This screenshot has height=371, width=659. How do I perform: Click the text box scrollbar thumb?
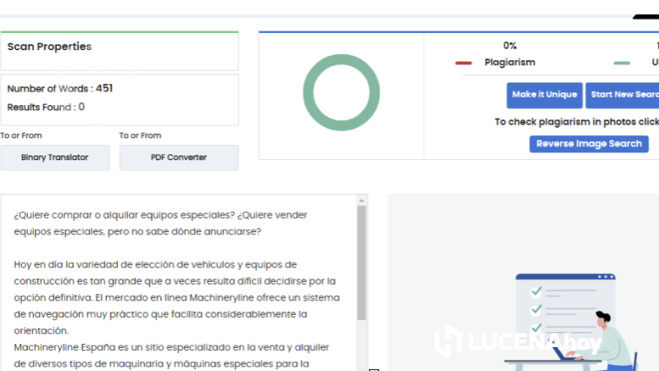361,263
